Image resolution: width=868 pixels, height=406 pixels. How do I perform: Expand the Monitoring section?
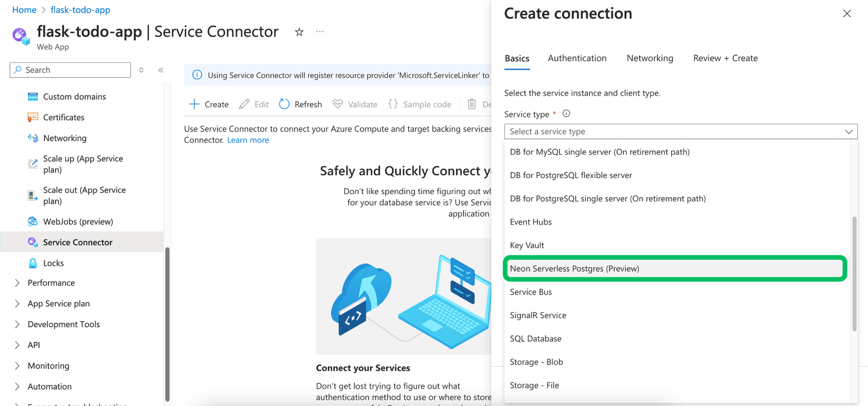tap(48, 366)
